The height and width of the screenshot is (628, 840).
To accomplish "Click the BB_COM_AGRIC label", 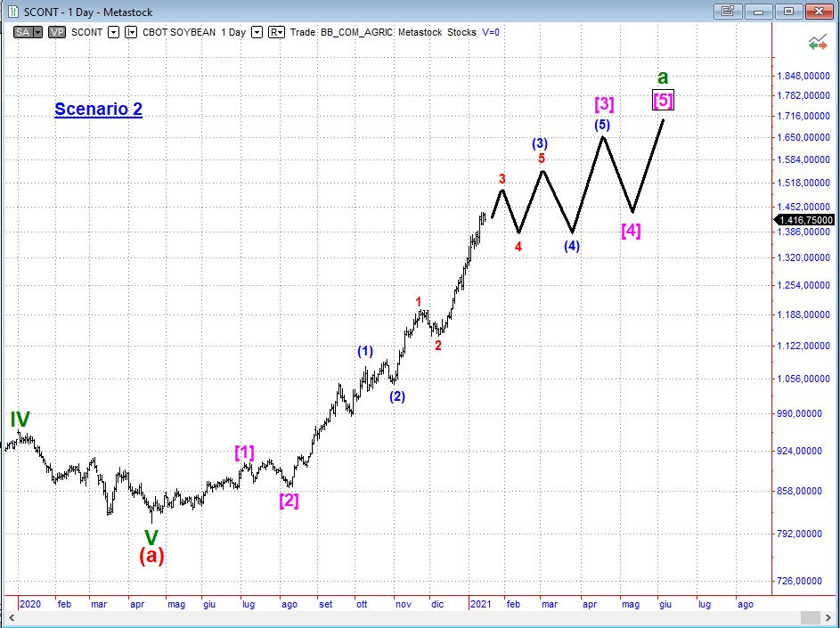I will [x=357, y=32].
